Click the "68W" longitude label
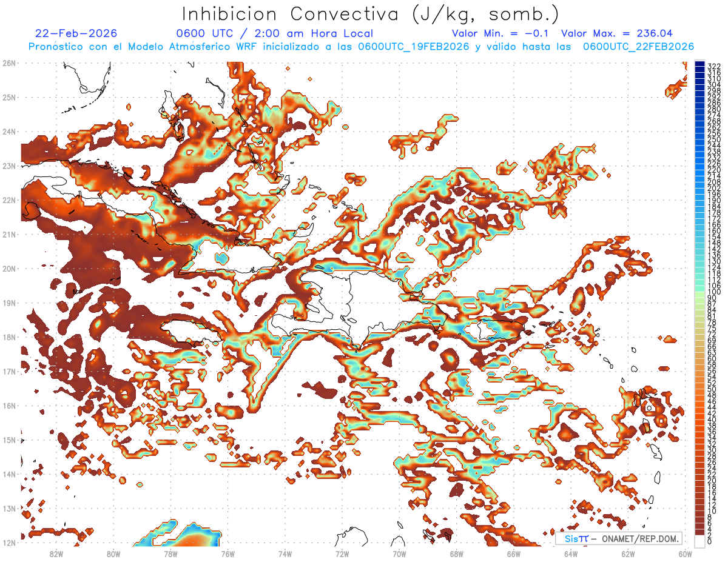The height and width of the screenshot is (562, 728). (x=457, y=554)
